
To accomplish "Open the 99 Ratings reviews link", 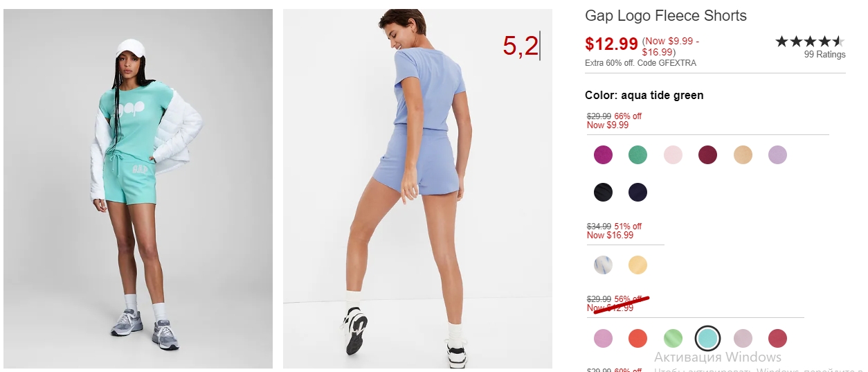I will tap(824, 55).
